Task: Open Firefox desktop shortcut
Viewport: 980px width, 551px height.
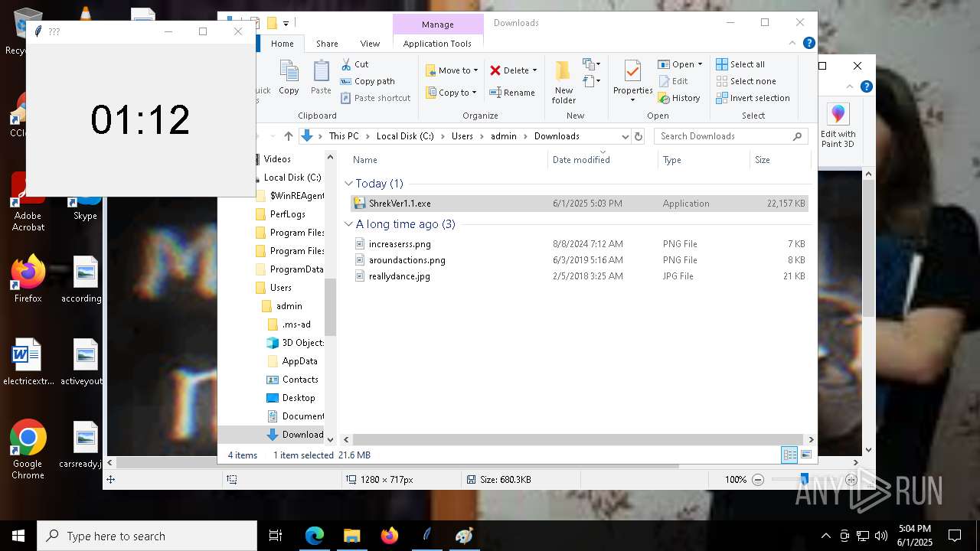Action: click(28, 279)
